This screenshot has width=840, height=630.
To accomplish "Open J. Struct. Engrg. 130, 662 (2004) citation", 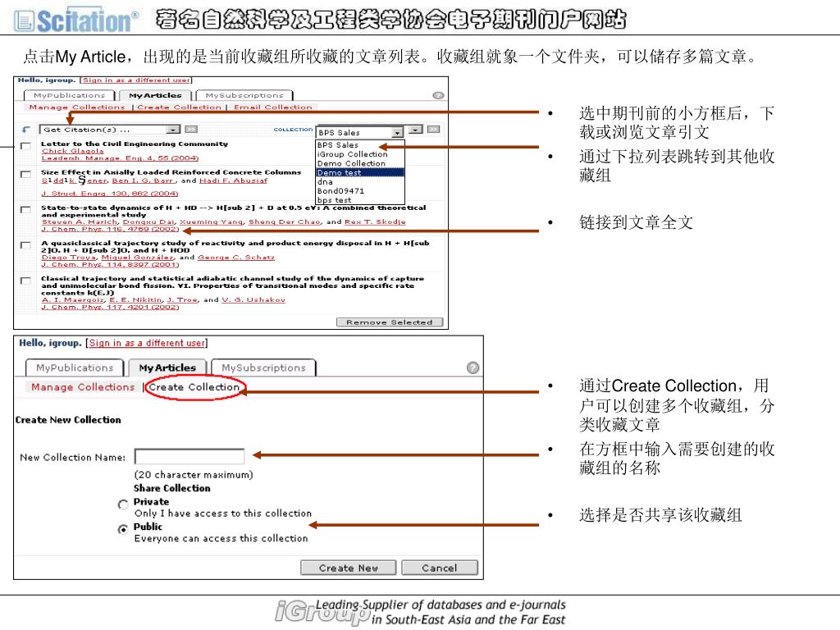I will point(110,194).
